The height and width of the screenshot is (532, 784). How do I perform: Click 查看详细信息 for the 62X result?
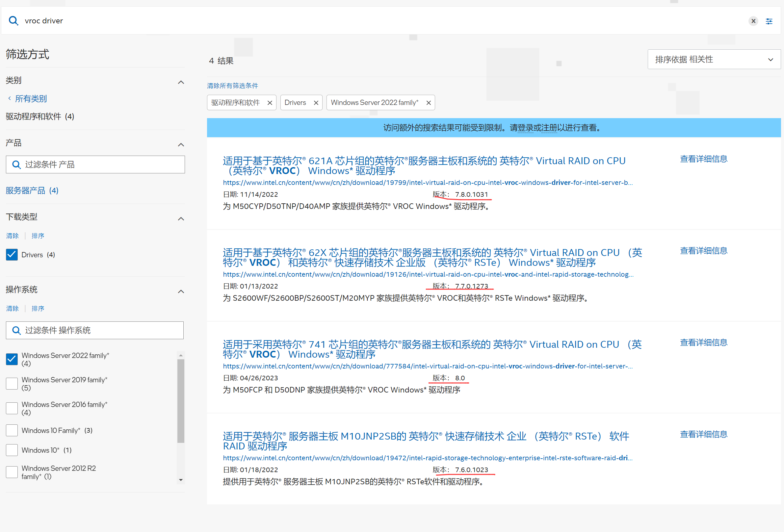point(703,250)
